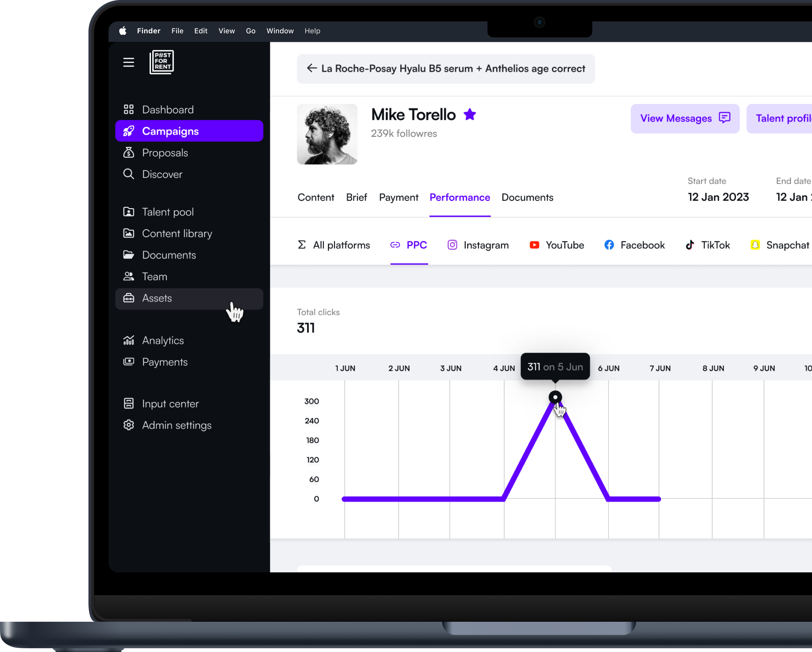Switch to the Content tab
812x652 pixels.
[316, 197]
